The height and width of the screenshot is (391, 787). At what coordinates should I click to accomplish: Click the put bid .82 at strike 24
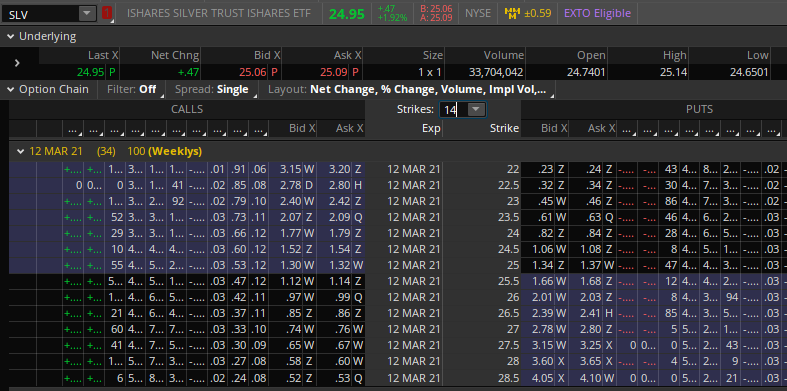545,233
